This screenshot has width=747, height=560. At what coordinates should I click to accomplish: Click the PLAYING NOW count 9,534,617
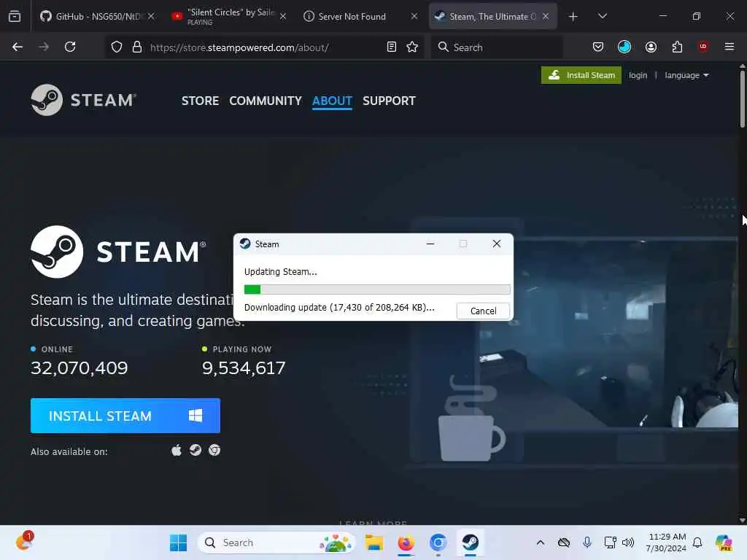point(244,367)
